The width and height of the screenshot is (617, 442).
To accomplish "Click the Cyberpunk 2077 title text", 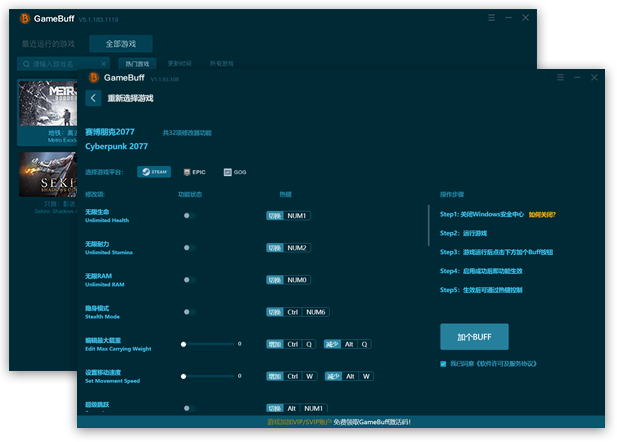I will pyautogui.click(x=116, y=146).
